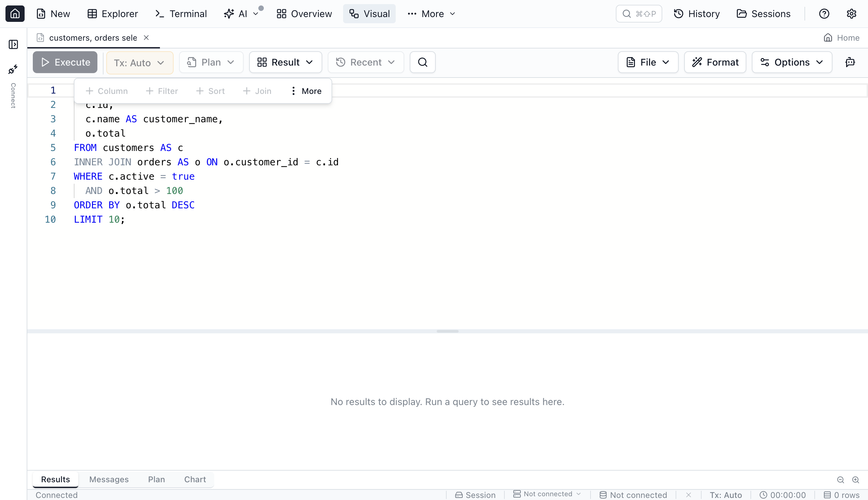
Task: Click the AND o.total > 100 line
Action: [x=134, y=191]
